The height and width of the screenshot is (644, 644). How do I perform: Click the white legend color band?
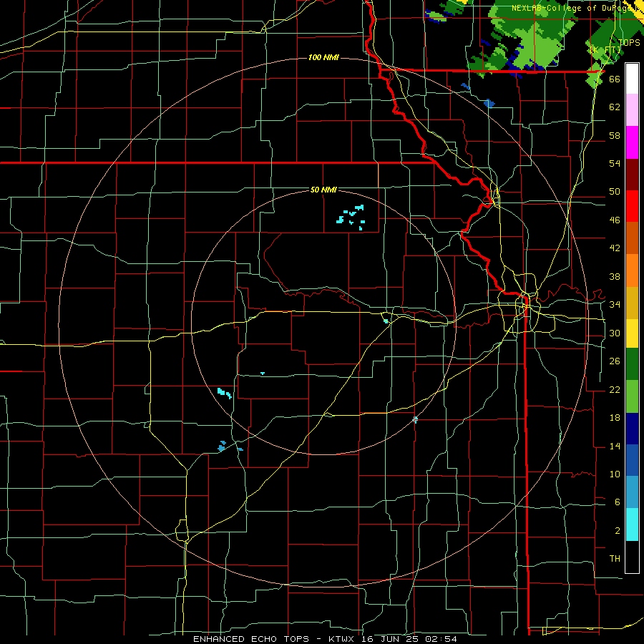pyautogui.click(x=632, y=79)
